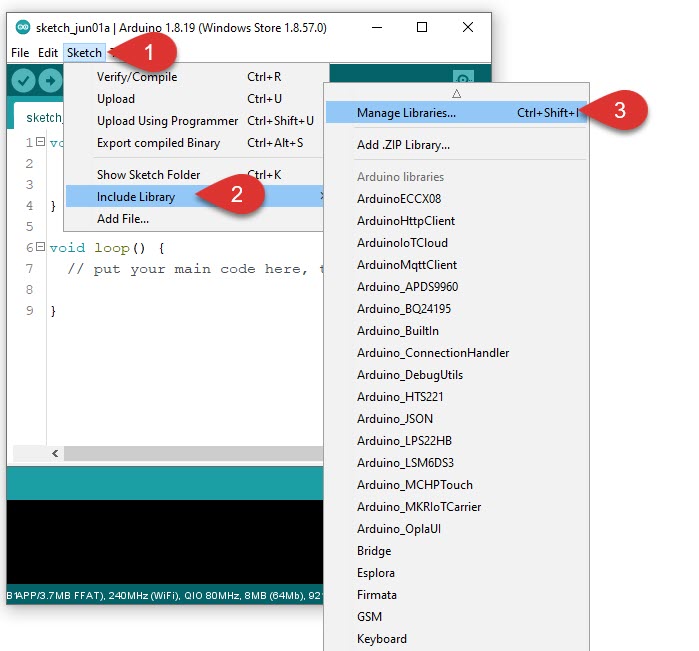Collapse the void loop fold at line 6
The image size is (699, 651).
(39, 247)
